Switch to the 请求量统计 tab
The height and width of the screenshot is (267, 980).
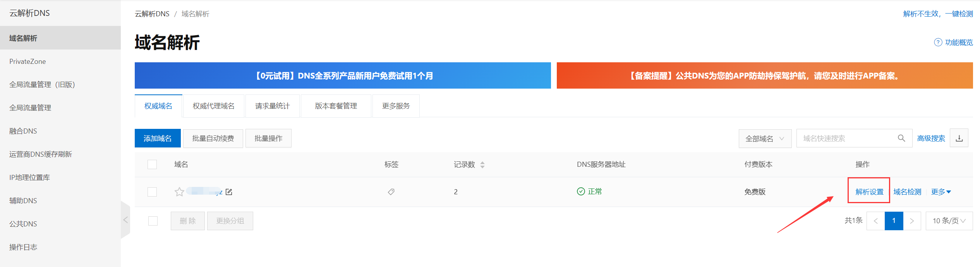tap(272, 106)
